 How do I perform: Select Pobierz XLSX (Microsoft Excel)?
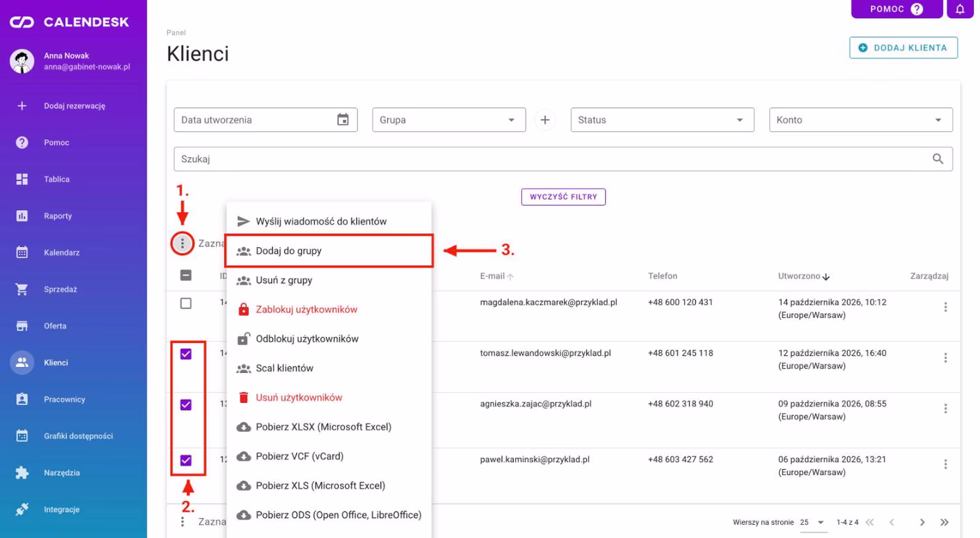pyautogui.click(x=329, y=427)
